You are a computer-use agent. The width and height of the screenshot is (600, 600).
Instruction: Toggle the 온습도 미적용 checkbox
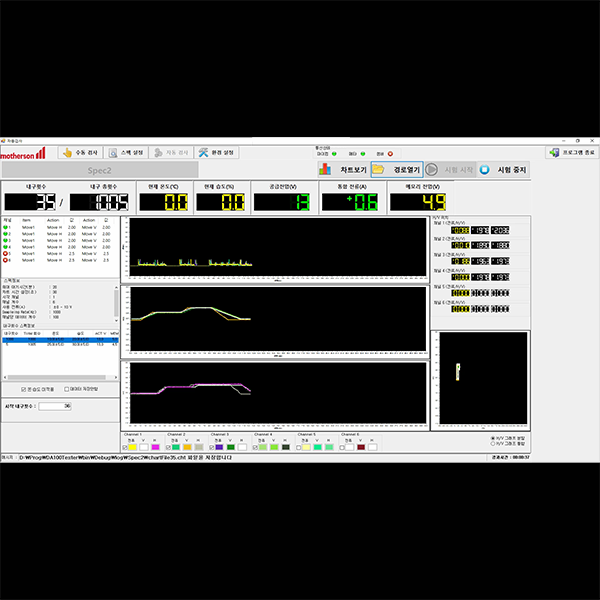(25, 389)
